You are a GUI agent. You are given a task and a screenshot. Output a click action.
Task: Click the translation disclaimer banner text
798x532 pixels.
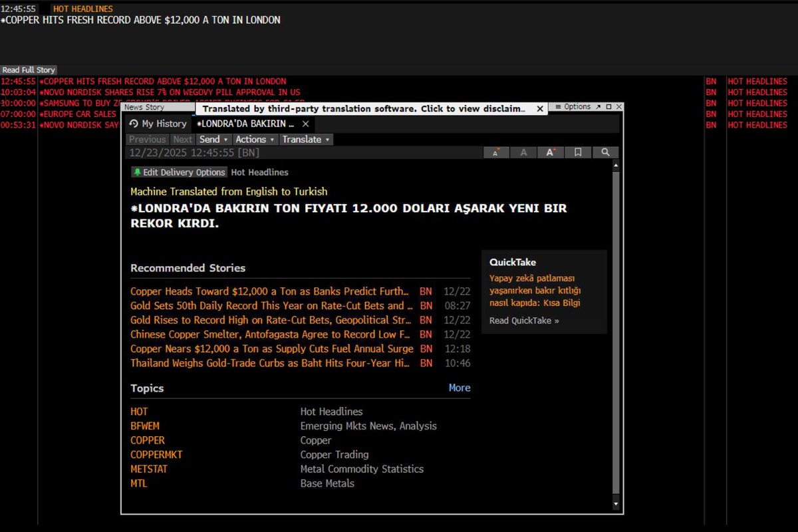coord(364,108)
